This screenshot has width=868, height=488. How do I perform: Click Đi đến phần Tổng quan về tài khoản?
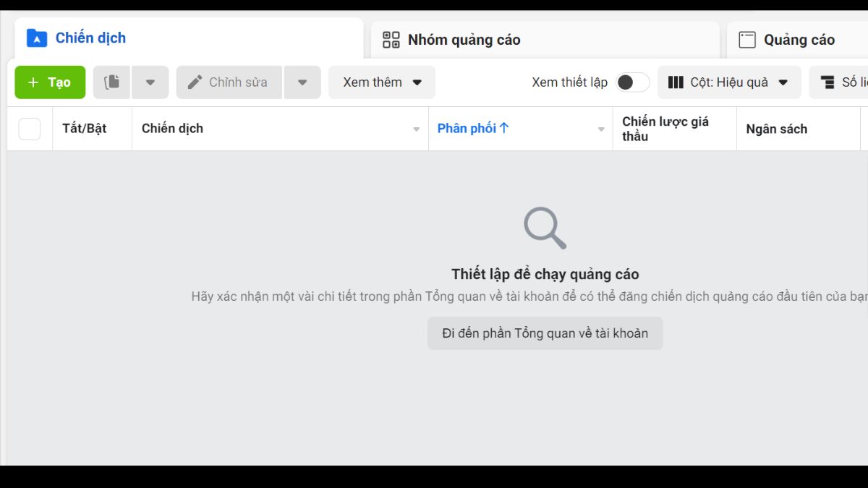(545, 333)
